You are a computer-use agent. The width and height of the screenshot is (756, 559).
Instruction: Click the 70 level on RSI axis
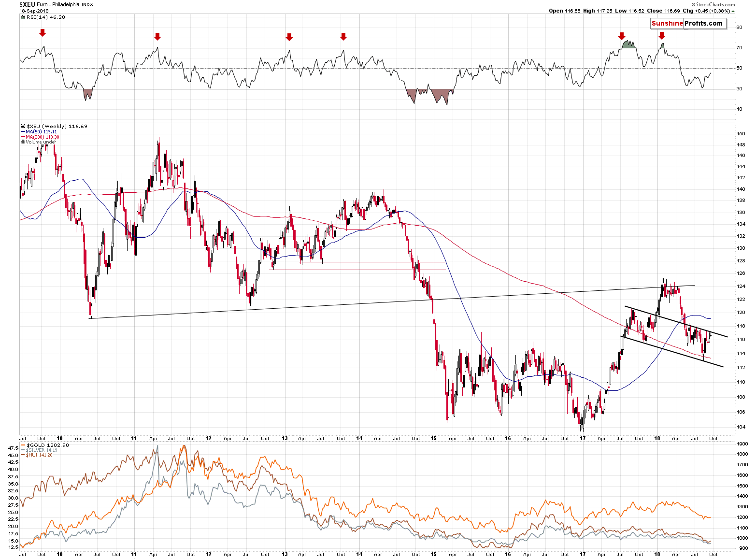point(739,48)
